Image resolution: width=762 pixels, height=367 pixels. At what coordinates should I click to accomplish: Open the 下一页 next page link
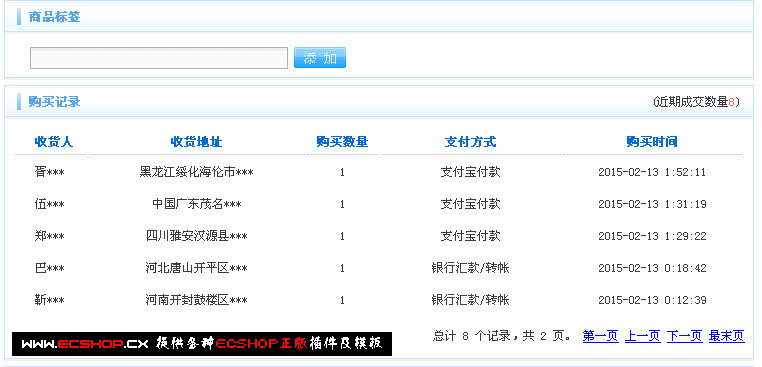[x=685, y=336]
